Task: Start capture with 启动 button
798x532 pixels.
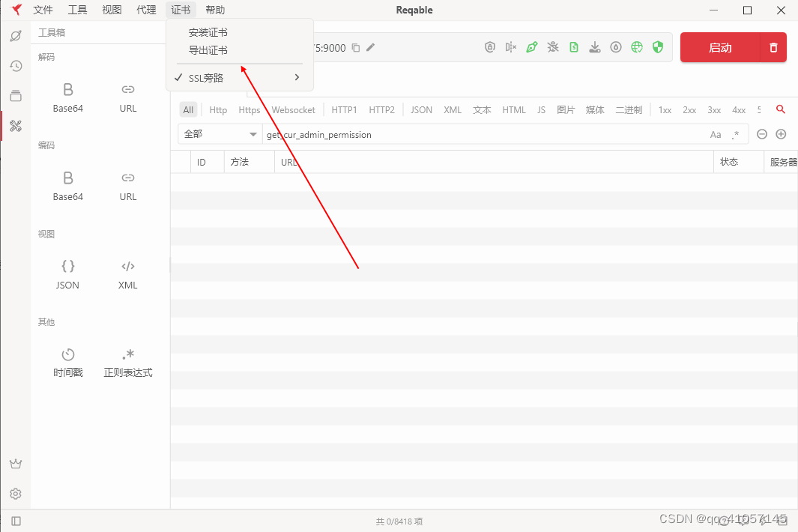Action: tap(720, 47)
